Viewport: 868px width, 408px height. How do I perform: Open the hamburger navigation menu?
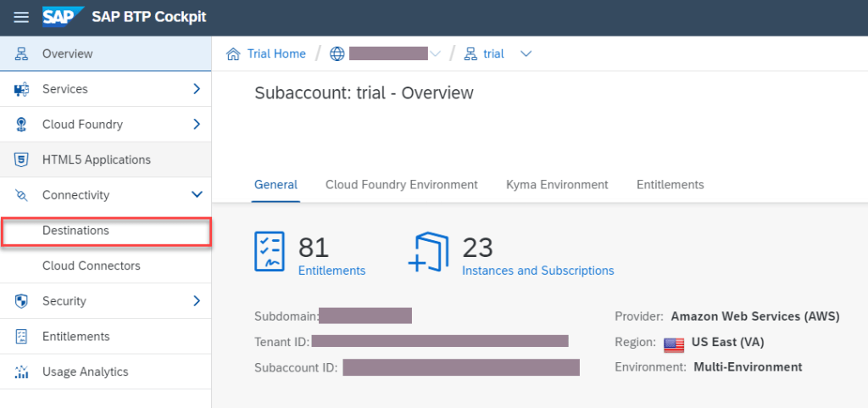pos(21,17)
